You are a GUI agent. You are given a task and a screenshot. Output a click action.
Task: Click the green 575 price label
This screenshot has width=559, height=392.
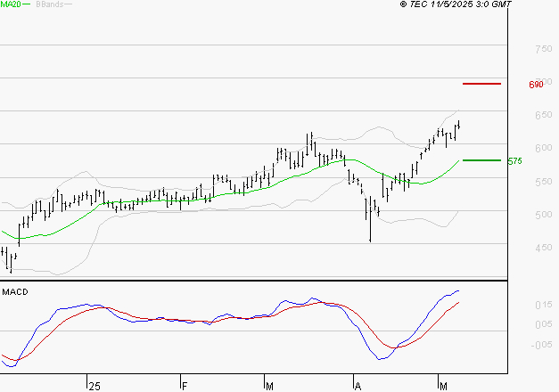[514, 161]
